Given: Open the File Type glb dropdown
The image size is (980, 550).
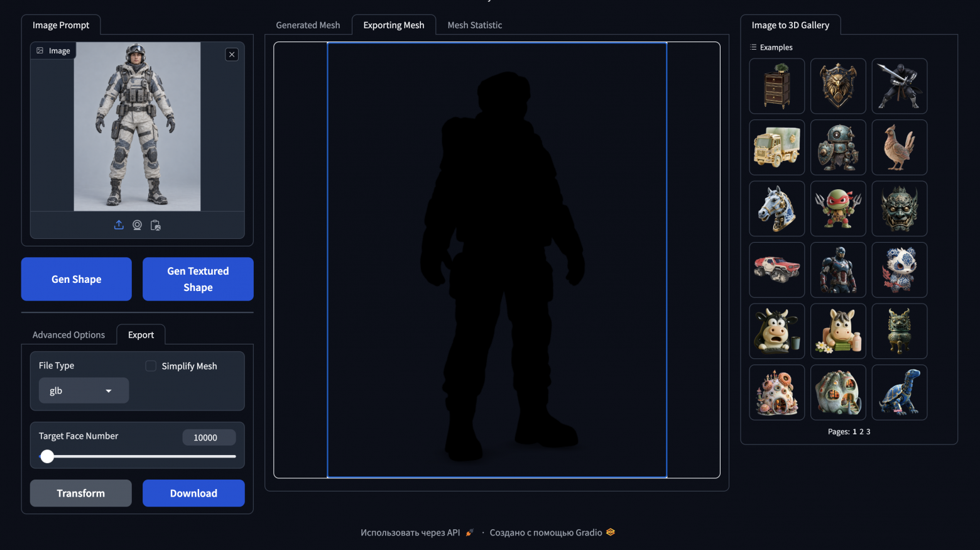Looking at the screenshot, I should pos(84,390).
